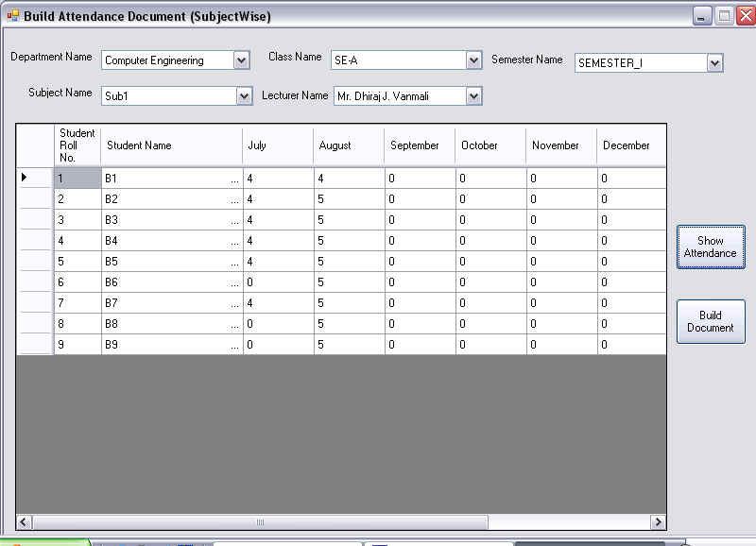The image size is (756, 546).
Task: Sort by the Student Name column header
Action: click(171, 145)
